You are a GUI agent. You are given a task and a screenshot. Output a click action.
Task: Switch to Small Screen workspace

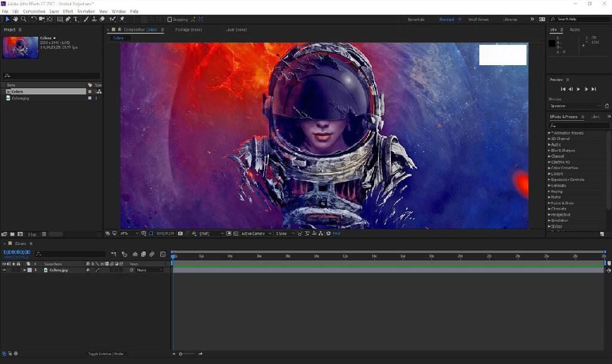478,19
